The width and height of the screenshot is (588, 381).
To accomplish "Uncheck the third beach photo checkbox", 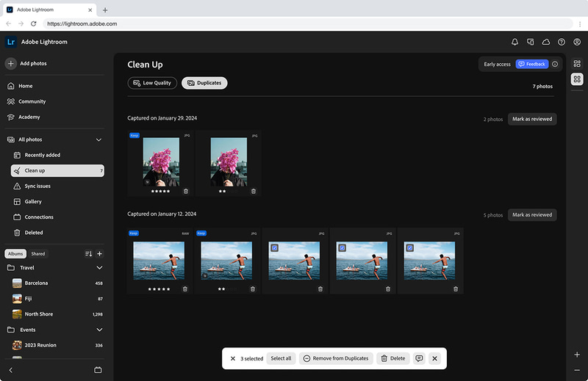I will [x=274, y=247].
